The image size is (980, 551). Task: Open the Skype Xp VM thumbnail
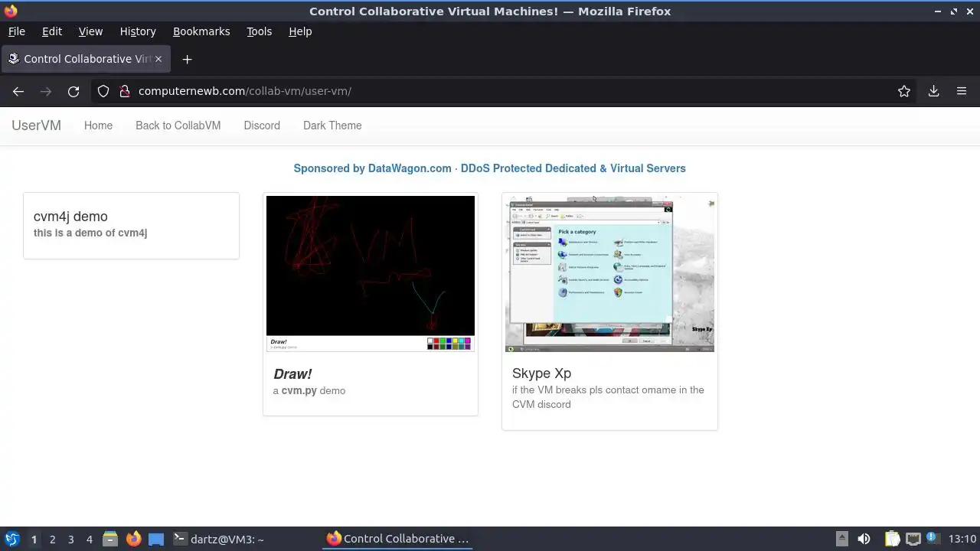[609, 273]
